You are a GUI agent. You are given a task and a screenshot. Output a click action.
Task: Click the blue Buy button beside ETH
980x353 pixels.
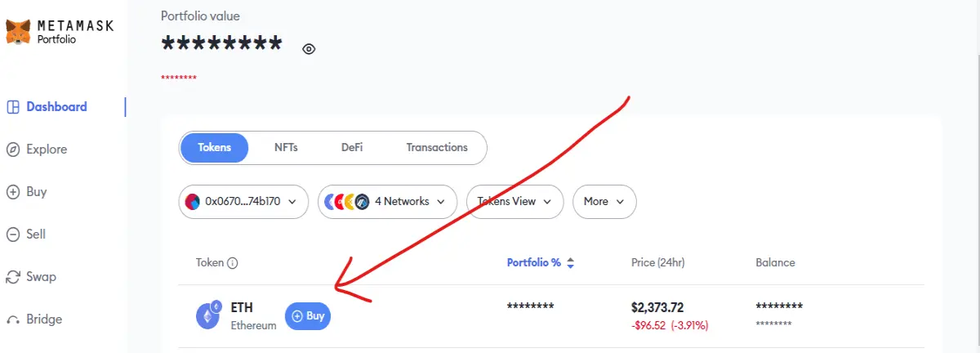(308, 315)
